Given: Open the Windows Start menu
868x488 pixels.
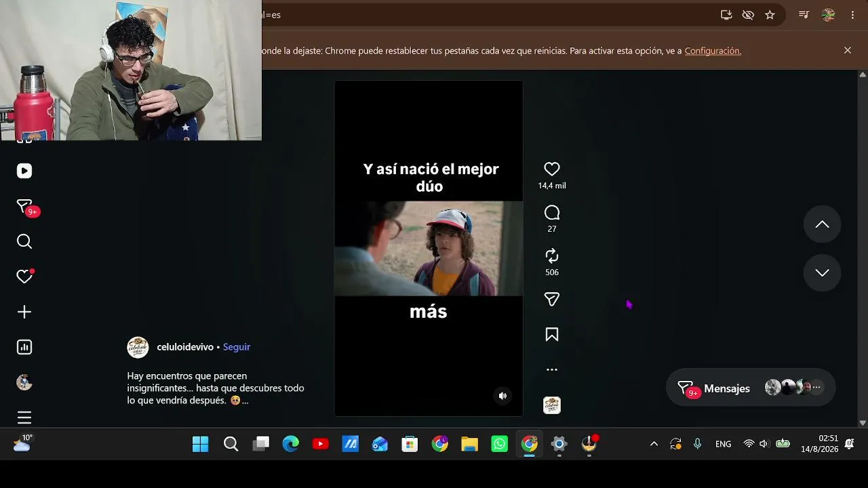Looking at the screenshot, I should coord(201,444).
